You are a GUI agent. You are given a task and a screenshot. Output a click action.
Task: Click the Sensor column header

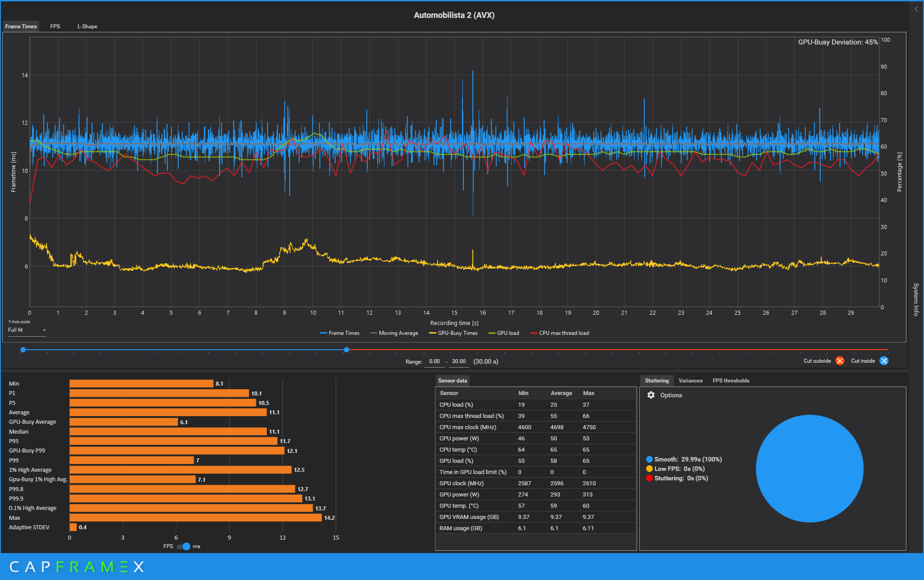449,393
